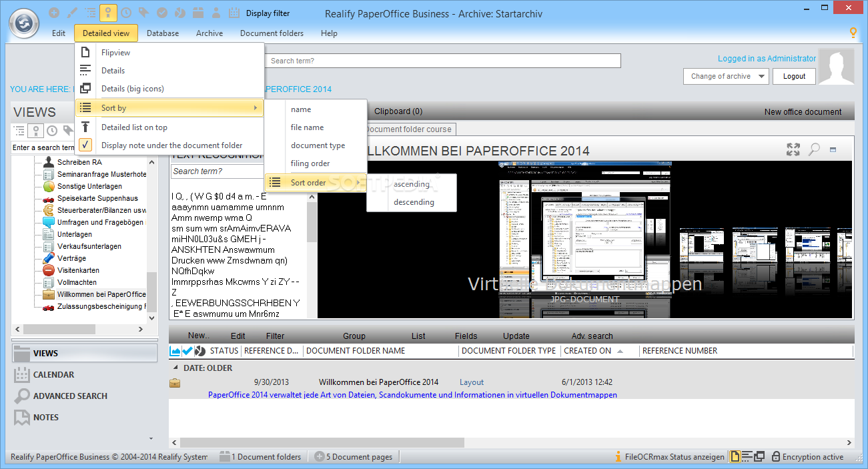The width and height of the screenshot is (868, 469).
Task: Sort by file name
Action: pyautogui.click(x=316, y=127)
